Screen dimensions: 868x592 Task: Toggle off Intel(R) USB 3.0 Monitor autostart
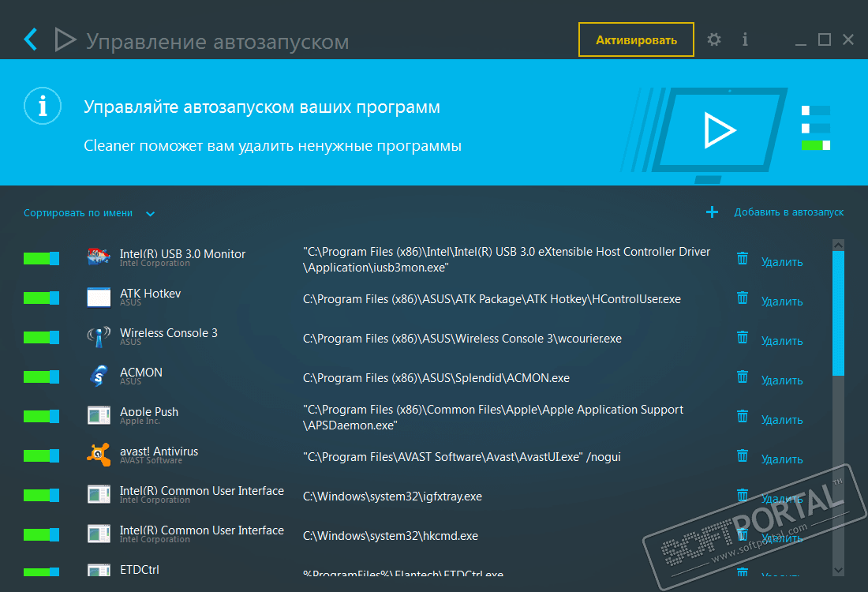pyautogui.click(x=42, y=258)
